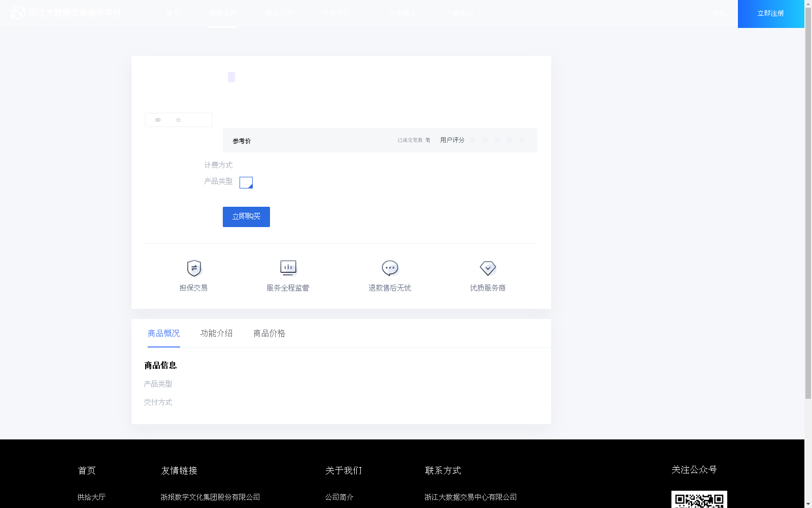Click the small lavender tag placeholder
The width and height of the screenshot is (812, 508).
pos(231,77)
